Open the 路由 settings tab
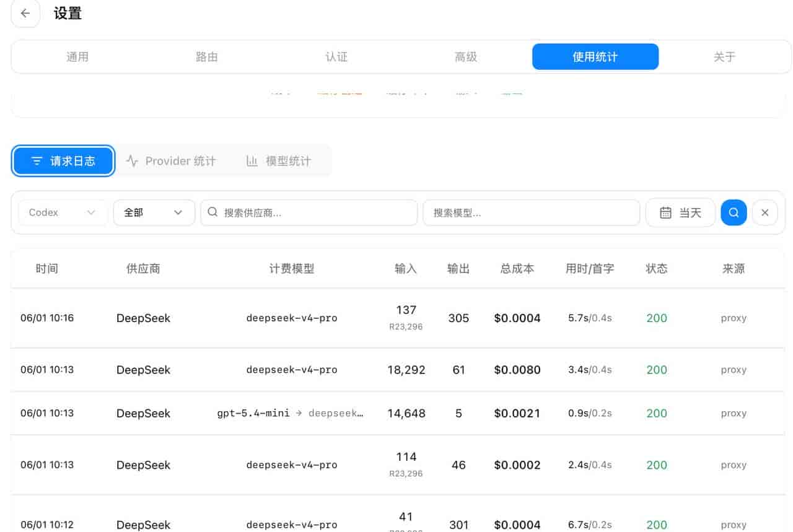 206,57
